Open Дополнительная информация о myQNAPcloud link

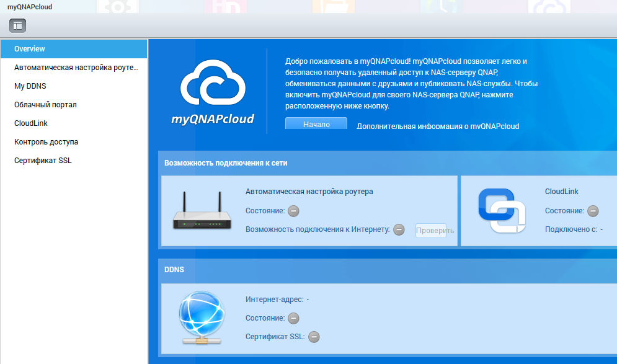click(x=438, y=126)
